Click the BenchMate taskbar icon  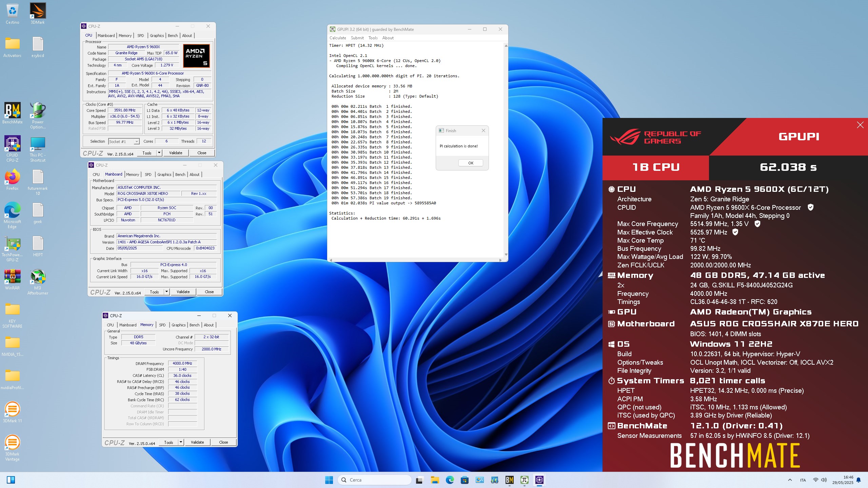(509, 480)
